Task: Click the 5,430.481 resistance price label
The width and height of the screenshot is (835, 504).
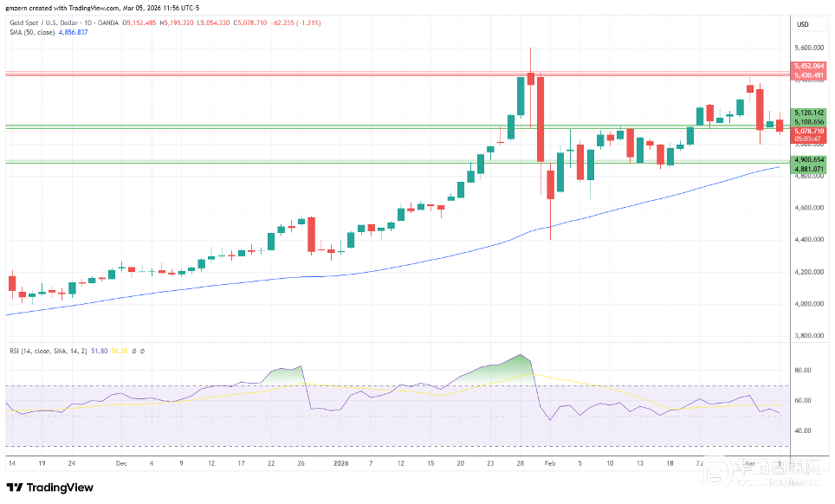Action: coord(808,75)
